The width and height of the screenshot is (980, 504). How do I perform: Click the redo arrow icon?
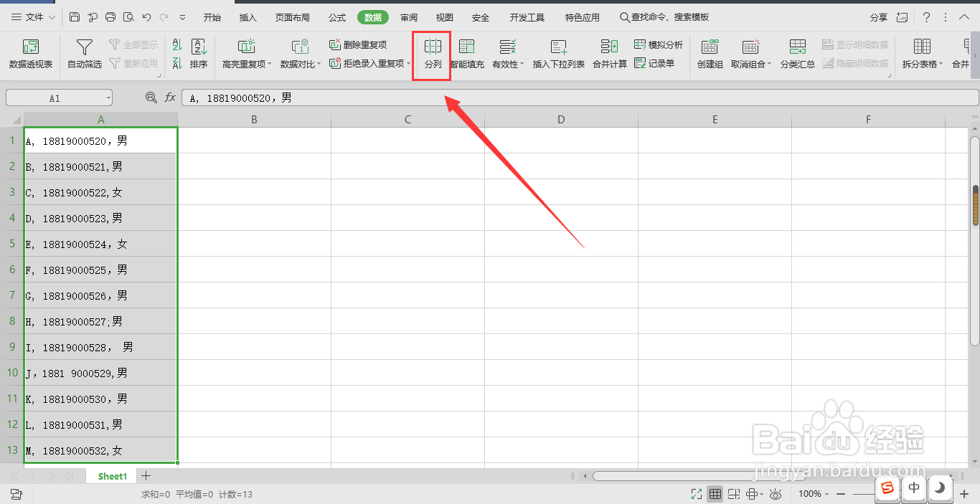164,16
